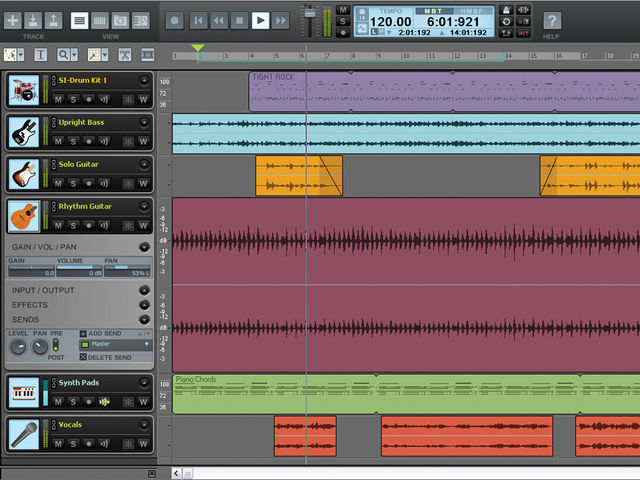
Task: Click the Rhythm Guitar acoustic icon
Action: click(x=24, y=216)
